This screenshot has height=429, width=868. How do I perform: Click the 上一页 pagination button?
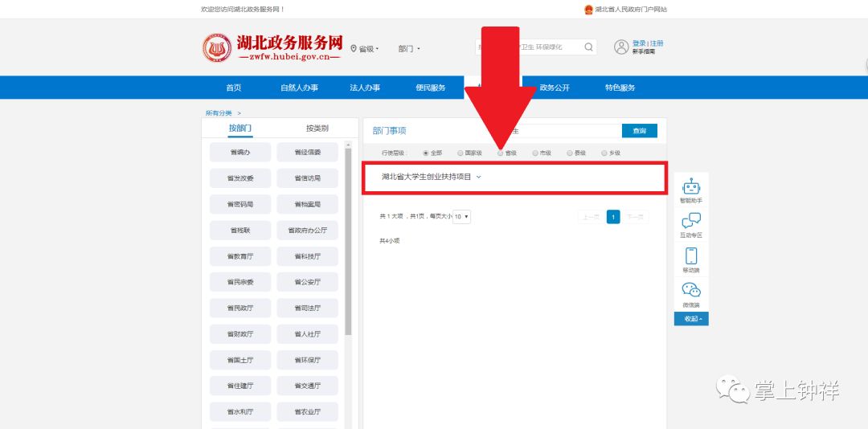592,217
